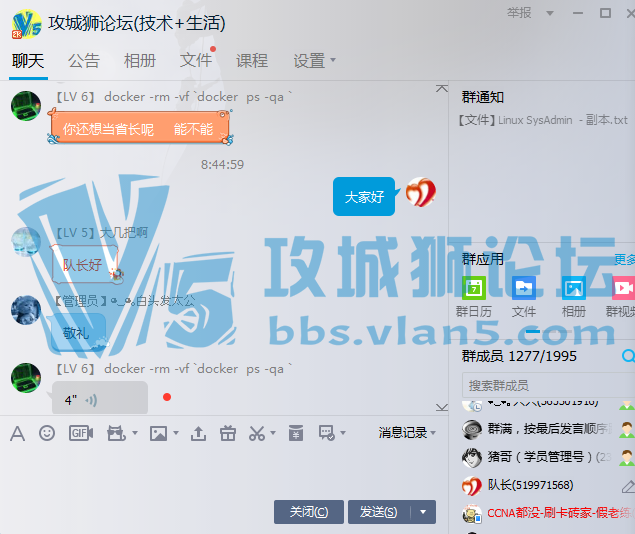Click the edit pencil next to 队长(519971568)
This screenshot has width=635, height=534.
click(x=628, y=486)
